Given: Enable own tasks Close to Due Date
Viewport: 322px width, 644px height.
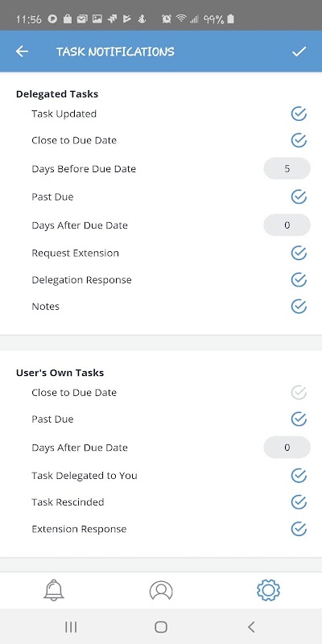Looking at the screenshot, I should (299, 393).
